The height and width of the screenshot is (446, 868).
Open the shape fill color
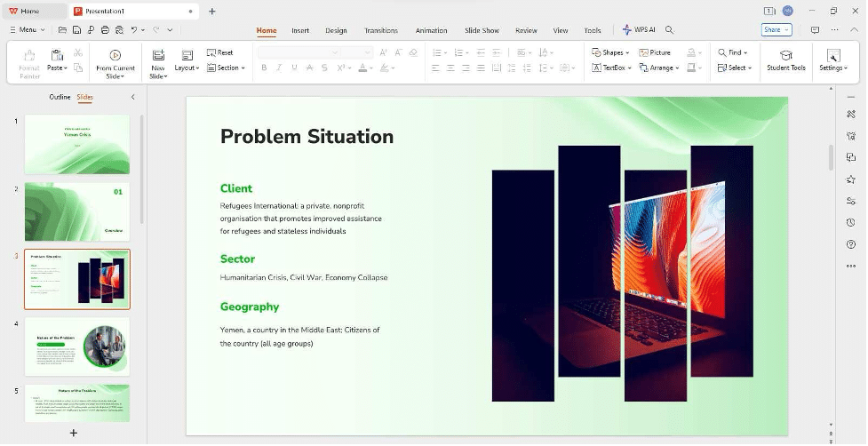coord(694,52)
